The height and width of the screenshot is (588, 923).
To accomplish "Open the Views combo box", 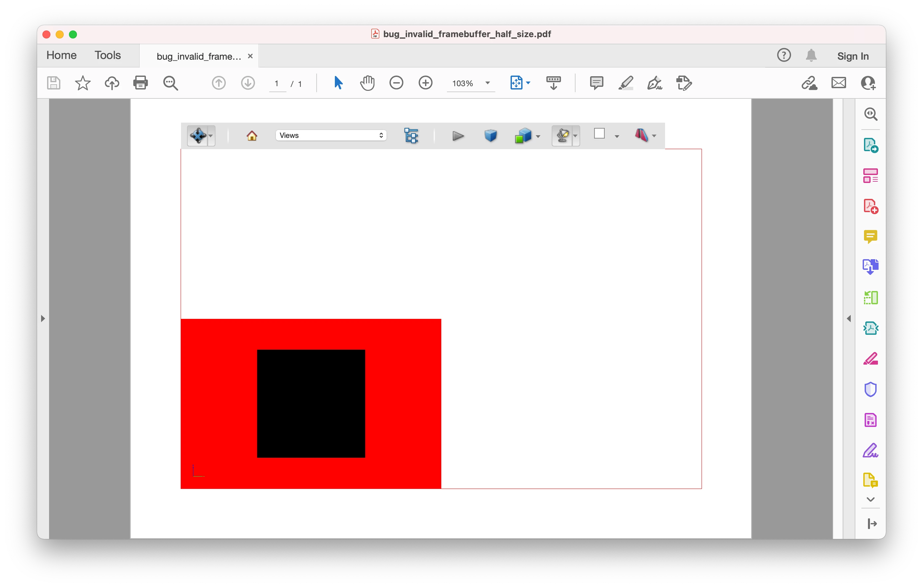I will tap(331, 135).
